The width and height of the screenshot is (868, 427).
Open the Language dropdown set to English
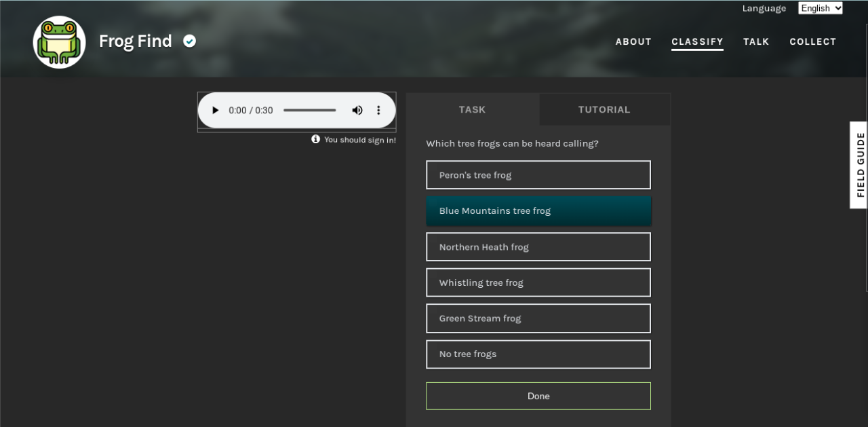coord(821,8)
